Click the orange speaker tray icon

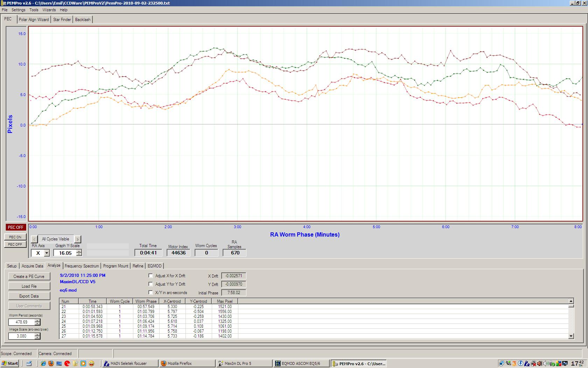click(x=539, y=363)
